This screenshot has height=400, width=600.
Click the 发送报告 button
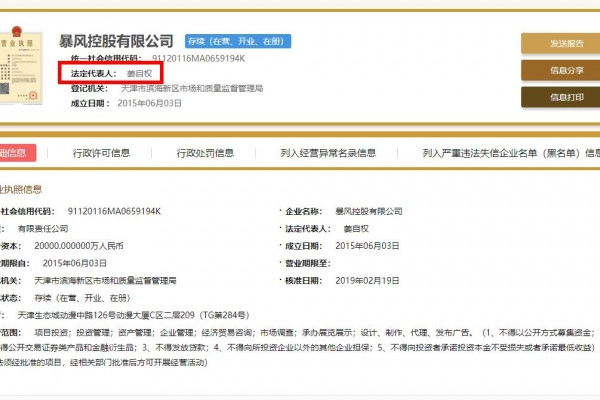(561, 43)
